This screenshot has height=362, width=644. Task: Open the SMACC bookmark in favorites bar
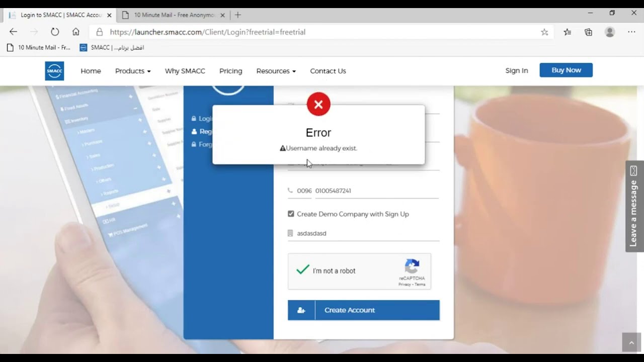(x=112, y=47)
